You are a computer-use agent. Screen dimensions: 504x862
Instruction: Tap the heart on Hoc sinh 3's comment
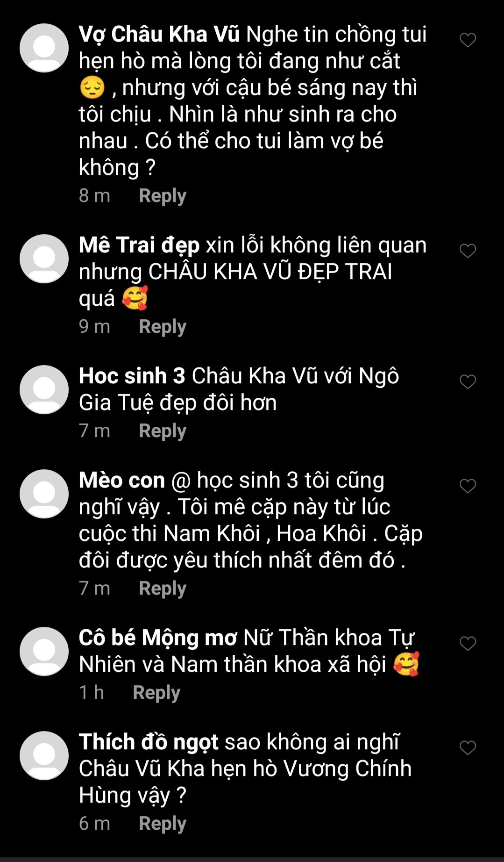(468, 382)
